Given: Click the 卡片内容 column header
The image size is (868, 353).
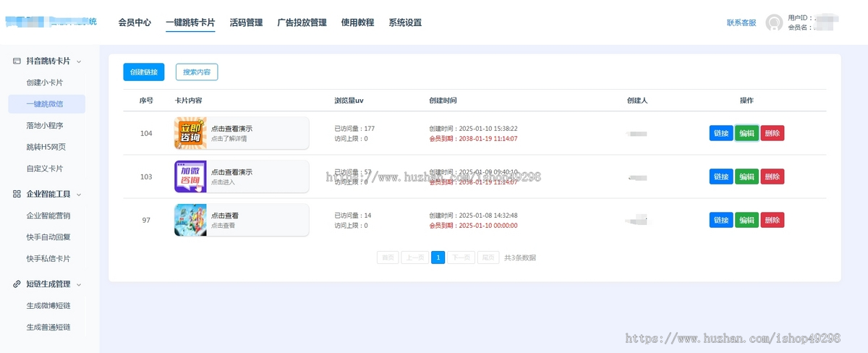Looking at the screenshot, I should 189,101.
